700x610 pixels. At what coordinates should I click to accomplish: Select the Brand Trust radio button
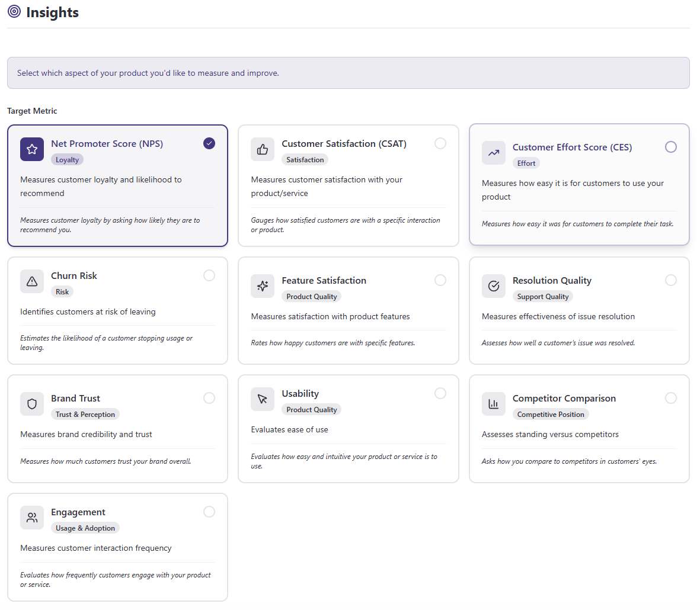tap(209, 398)
